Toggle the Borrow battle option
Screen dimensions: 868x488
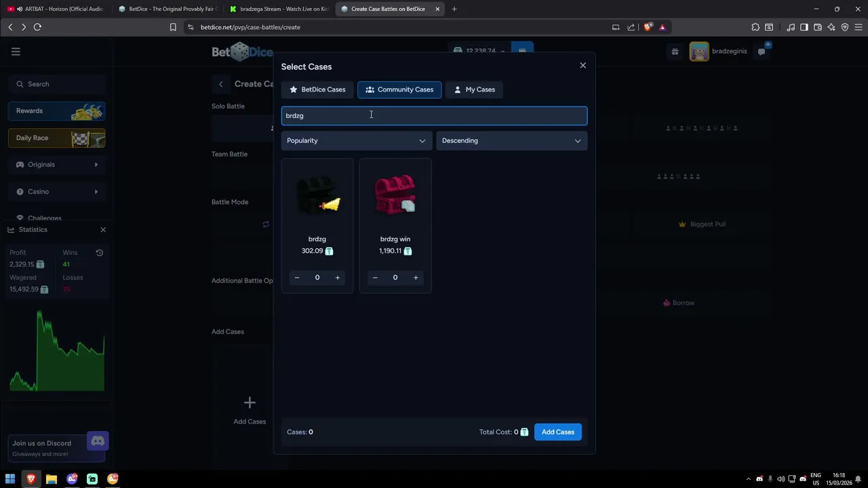click(679, 303)
